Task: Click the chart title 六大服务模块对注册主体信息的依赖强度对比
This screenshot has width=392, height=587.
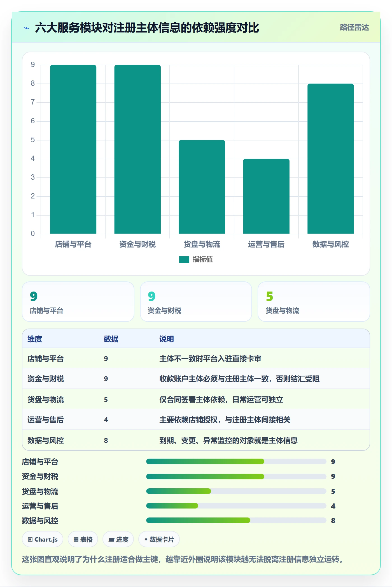Action: [147, 28]
